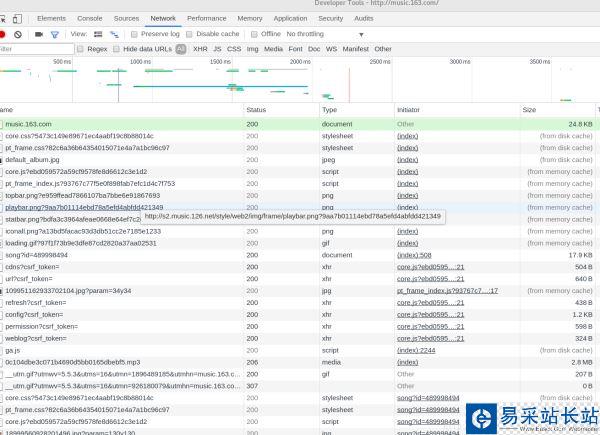Filter requests by Manifest
600x435 pixels.
point(355,49)
